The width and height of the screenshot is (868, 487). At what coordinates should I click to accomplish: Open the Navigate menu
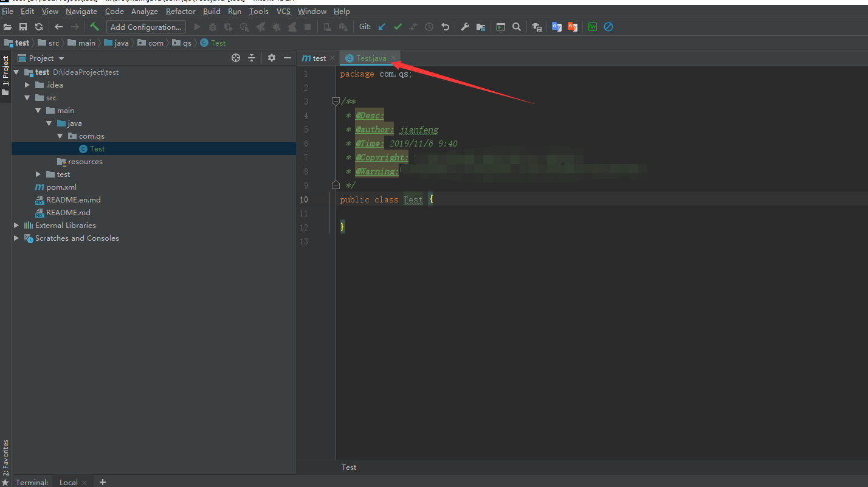pyautogui.click(x=81, y=12)
